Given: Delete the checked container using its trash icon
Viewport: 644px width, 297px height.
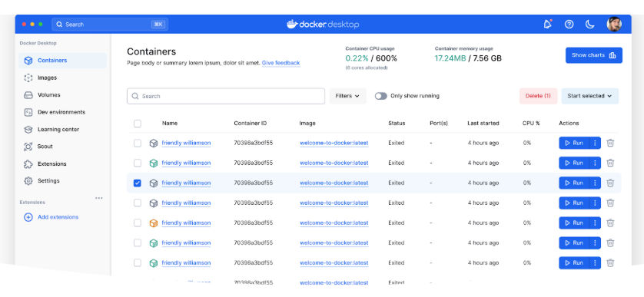Looking at the screenshot, I should tap(610, 183).
